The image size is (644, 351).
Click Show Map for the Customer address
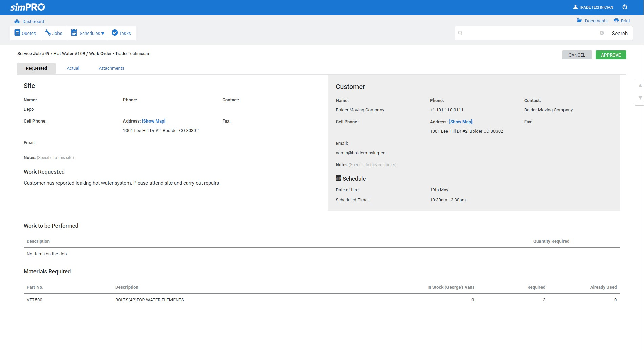[x=461, y=122]
